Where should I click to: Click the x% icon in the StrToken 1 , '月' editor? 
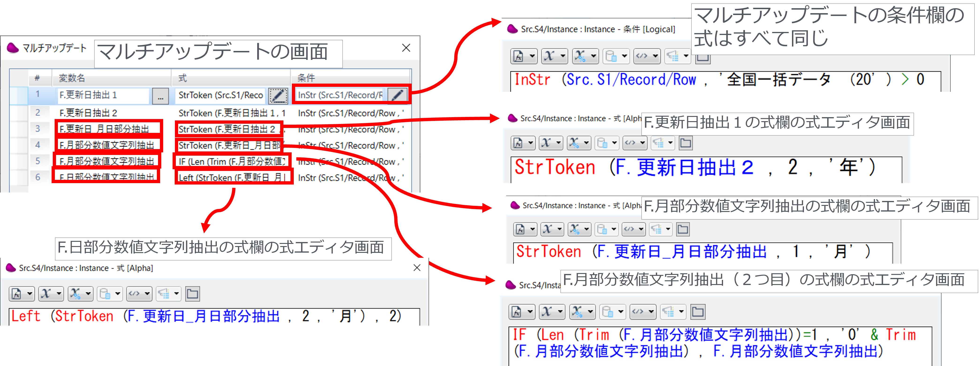click(x=575, y=229)
